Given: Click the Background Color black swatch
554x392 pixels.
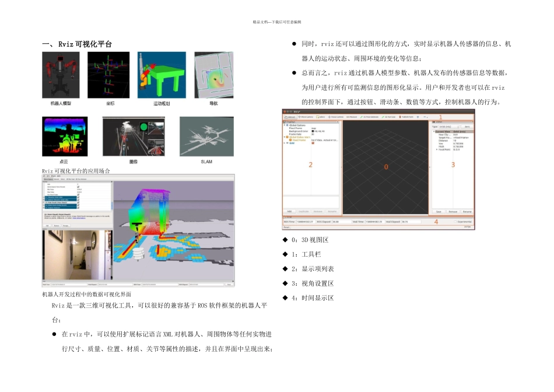Looking at the screenshot, I should (x=313, y=131).
